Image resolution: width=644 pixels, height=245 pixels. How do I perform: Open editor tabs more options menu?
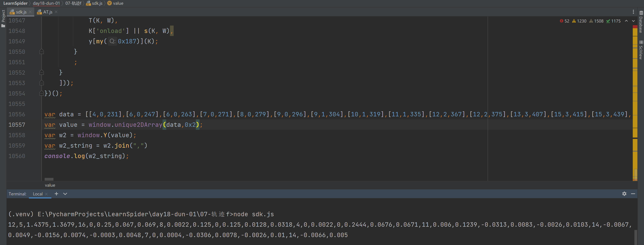(x=633, y=12)
